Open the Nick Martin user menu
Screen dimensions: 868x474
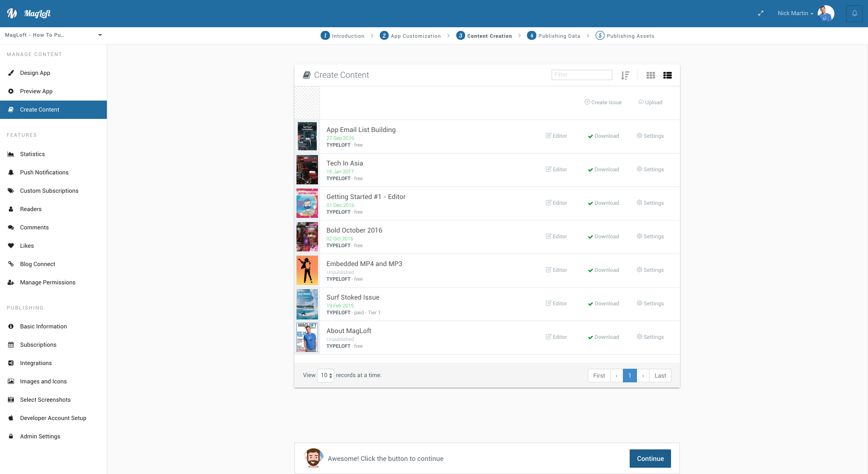795,14
